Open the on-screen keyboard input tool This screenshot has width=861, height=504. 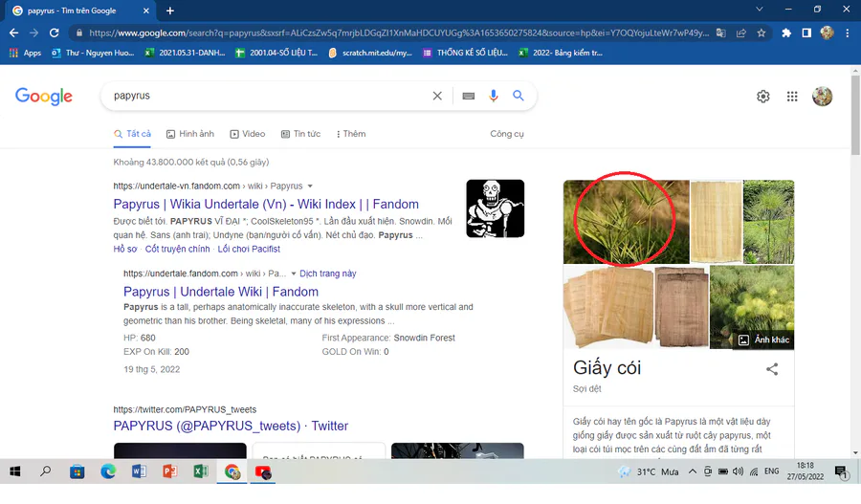click(469, 96)
